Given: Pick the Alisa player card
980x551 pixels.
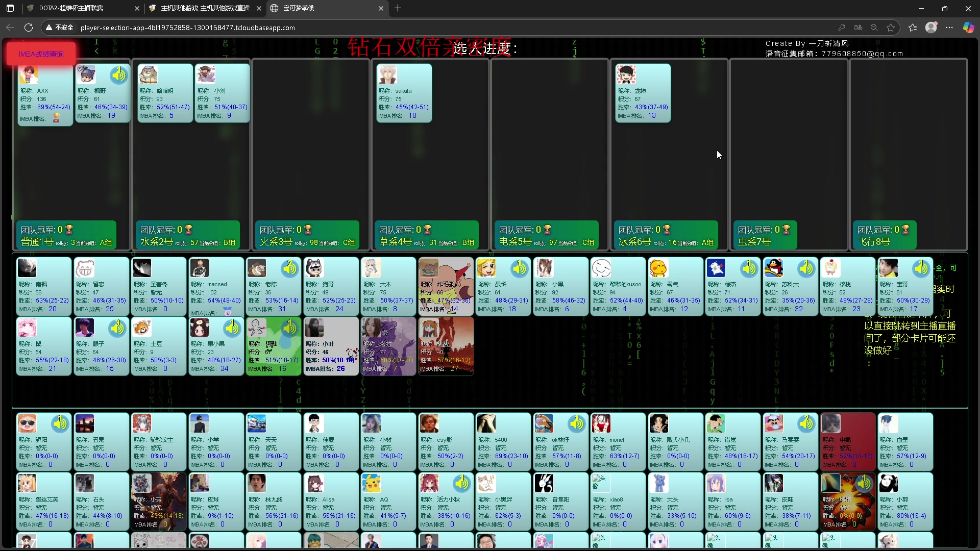Looking at the screenshot, I should coord(331,502).
